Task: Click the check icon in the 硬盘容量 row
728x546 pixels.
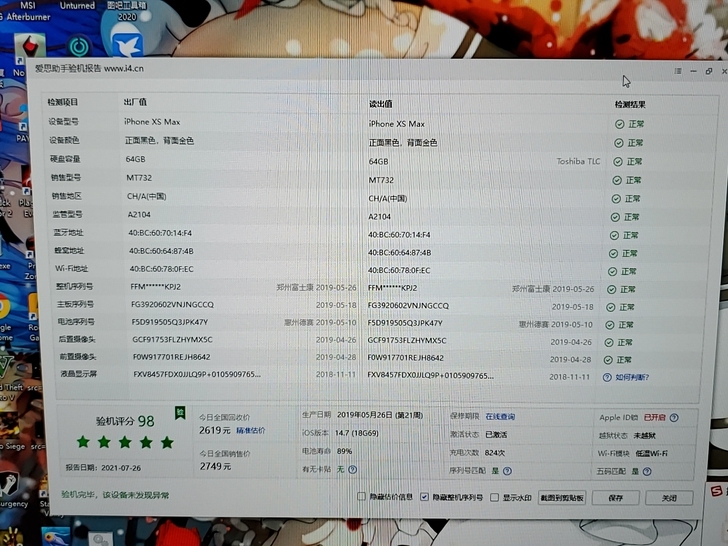Action: (618, 162)
